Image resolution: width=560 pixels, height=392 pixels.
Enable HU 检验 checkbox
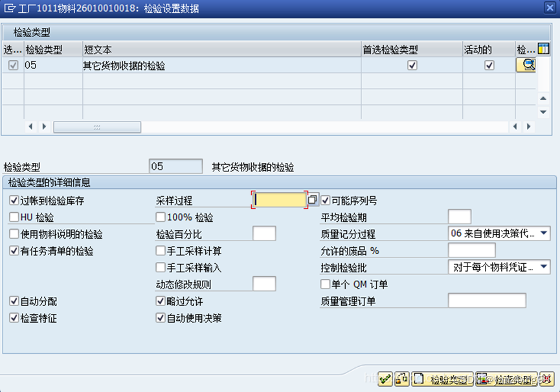click(14, 217)
